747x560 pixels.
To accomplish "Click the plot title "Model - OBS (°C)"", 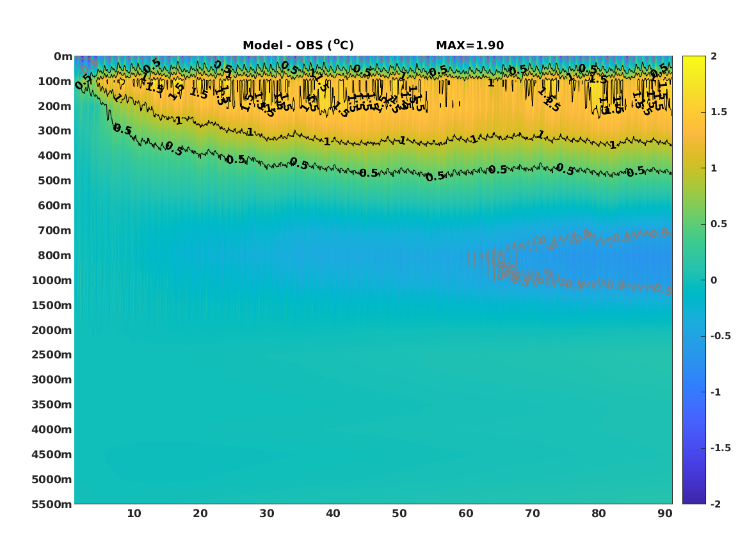I will [x=298, y=45].
